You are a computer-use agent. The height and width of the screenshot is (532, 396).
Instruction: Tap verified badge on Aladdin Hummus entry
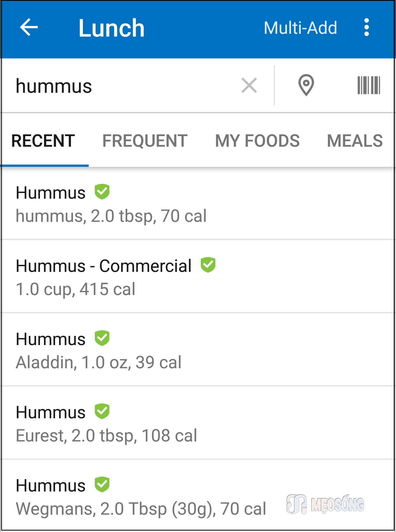pos(102,338)
